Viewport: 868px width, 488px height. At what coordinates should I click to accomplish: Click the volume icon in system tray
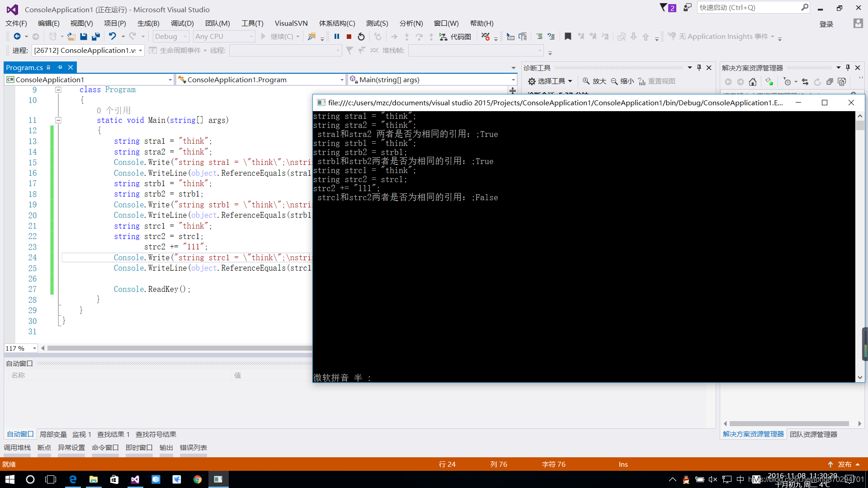coord(713,479)
